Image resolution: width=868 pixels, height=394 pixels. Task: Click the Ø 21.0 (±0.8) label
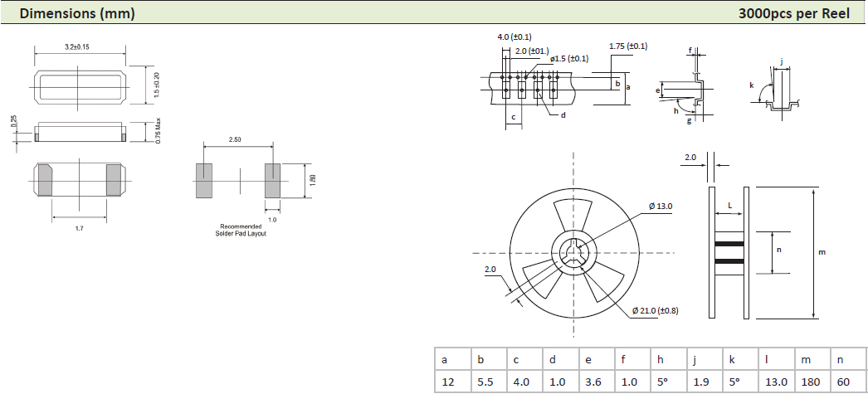655,310
